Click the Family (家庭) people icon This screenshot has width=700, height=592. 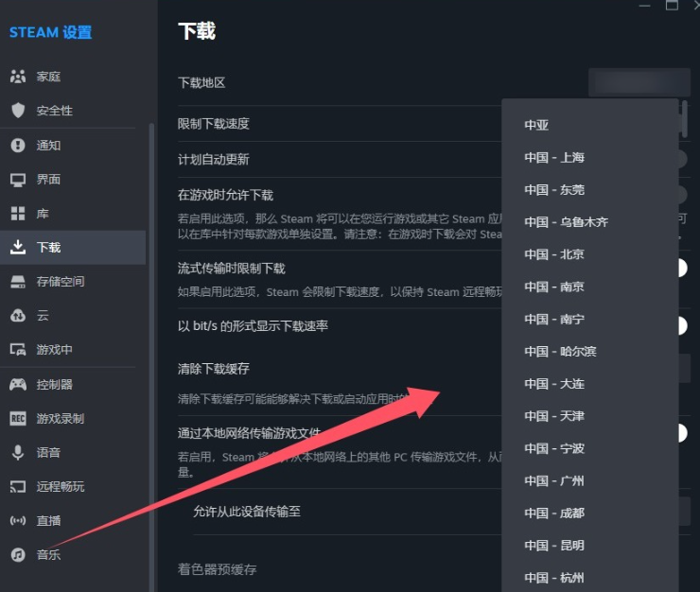(18, 77)
